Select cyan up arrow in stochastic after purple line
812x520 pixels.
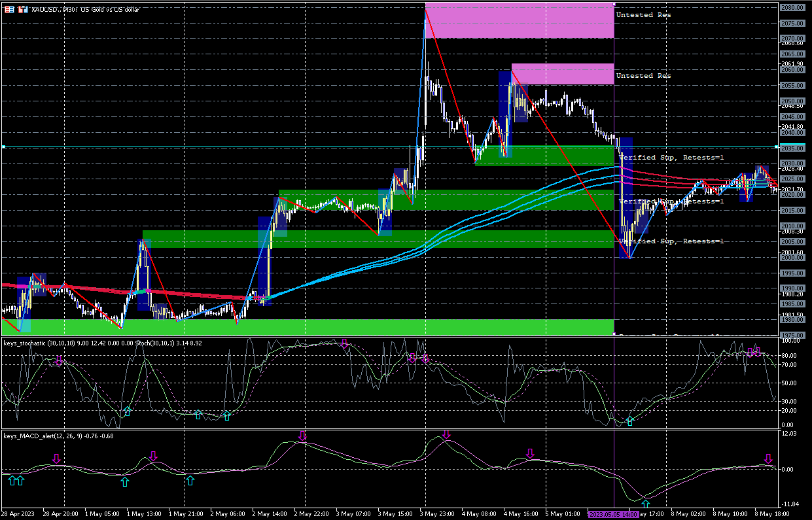[x=630, y=421]
